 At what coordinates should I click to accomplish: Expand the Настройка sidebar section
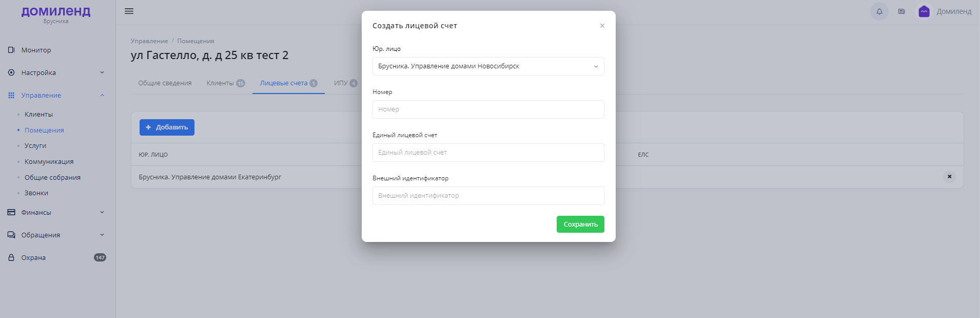click(102, 73)
